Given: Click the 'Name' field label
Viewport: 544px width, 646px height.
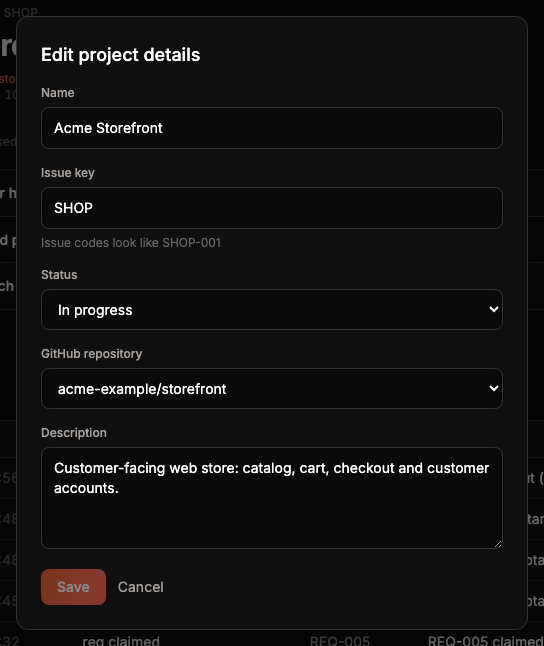Looking at the screenshot, I should [58, 93].
